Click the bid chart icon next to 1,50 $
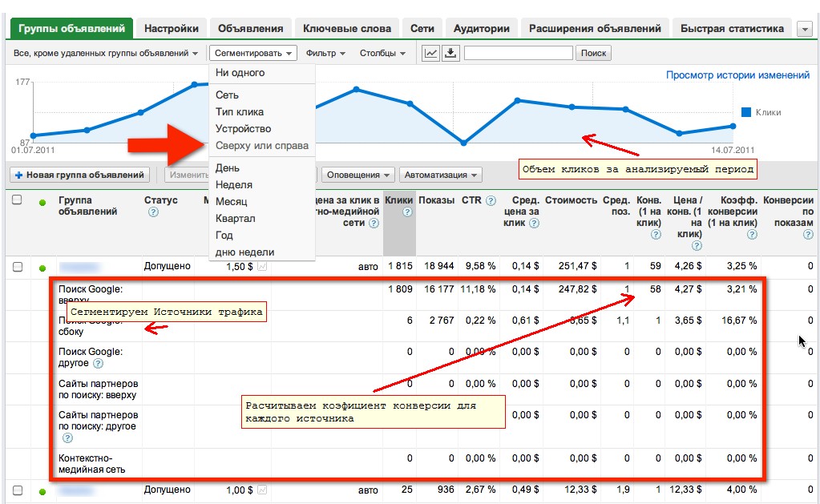The image size is (820, 504). (x=262, y=267)
